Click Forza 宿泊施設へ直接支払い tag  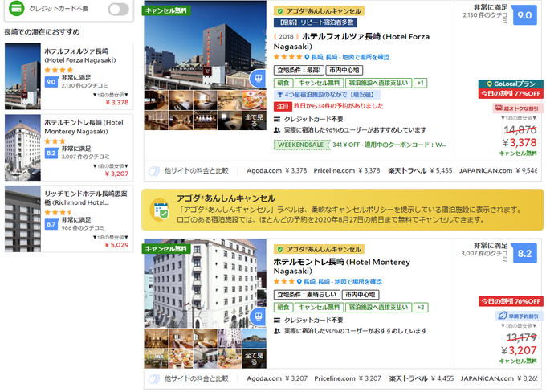pos(378,83)
